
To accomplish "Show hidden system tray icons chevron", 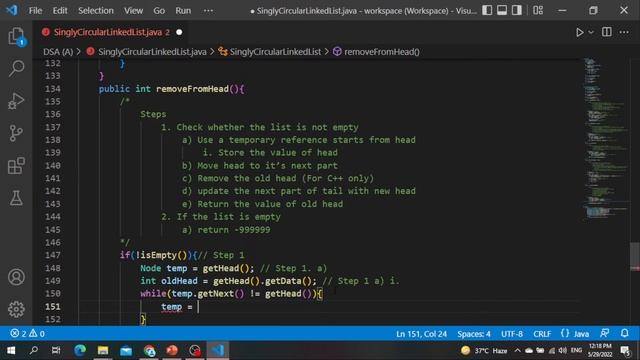I will (x=517, y=351).
